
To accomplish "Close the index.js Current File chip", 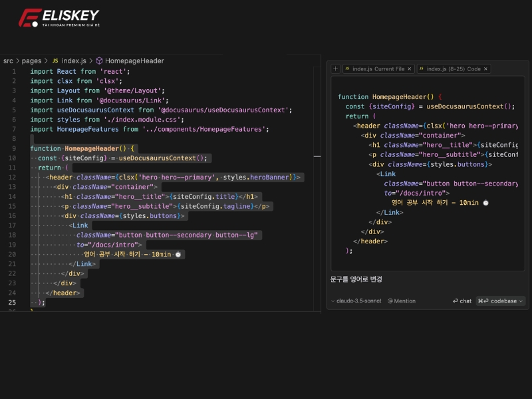I will coord(410,68).
